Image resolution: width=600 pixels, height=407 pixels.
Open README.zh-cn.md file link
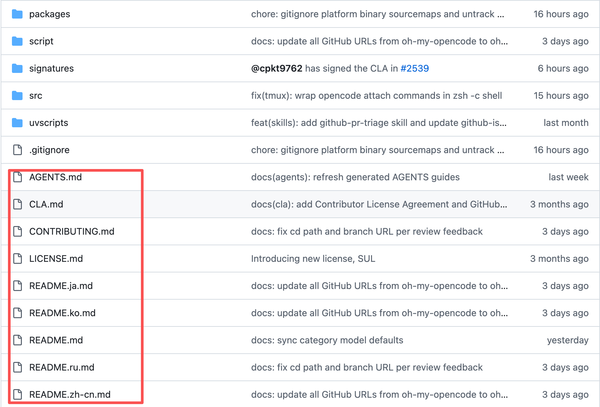coord(69,394)
